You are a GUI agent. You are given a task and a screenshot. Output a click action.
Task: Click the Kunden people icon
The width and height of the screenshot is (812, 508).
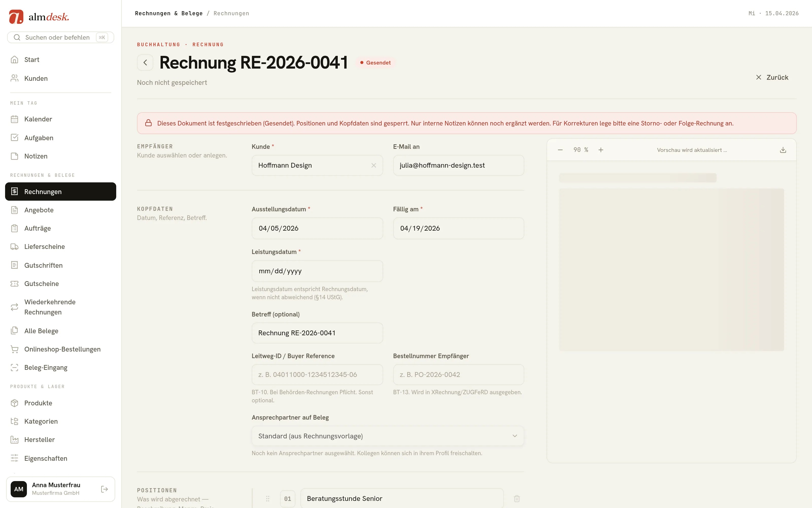[x=14, y=78]
